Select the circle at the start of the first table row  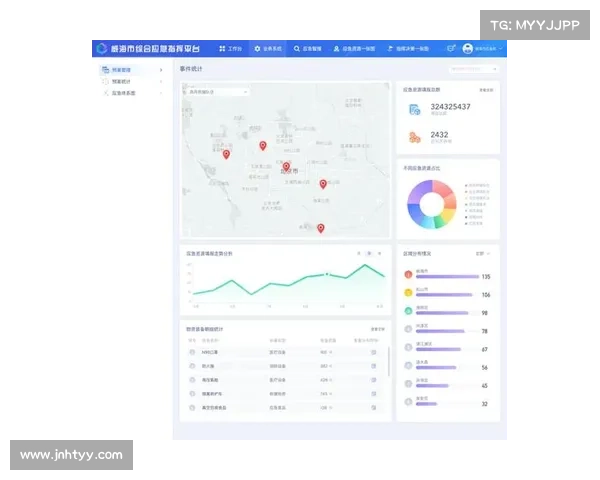pos(192,352)
